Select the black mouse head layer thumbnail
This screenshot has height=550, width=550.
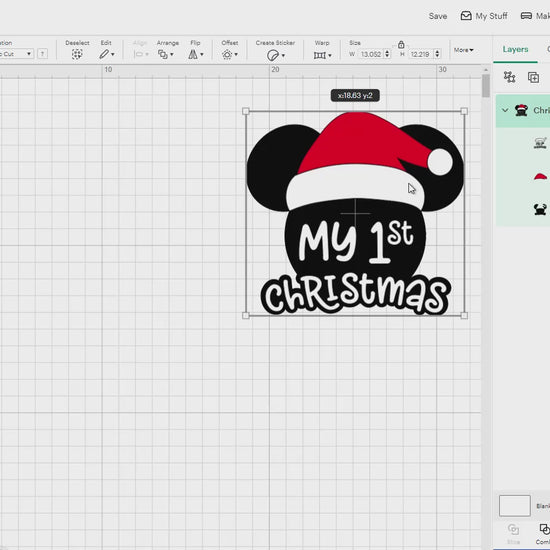click(540, 209)
